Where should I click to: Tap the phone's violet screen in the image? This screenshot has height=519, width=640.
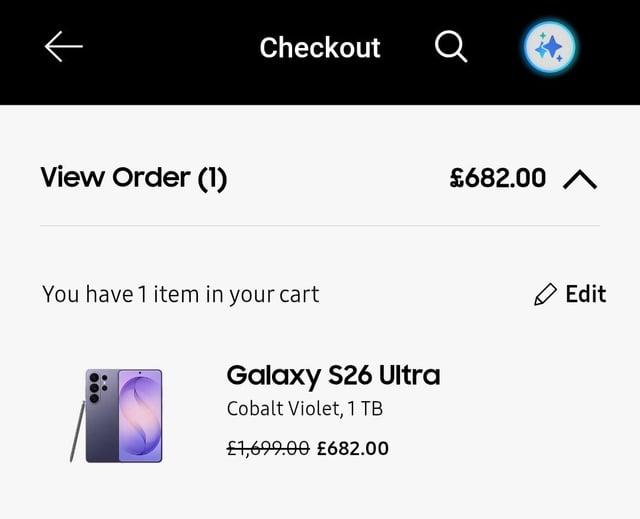[x=140, y=416]
